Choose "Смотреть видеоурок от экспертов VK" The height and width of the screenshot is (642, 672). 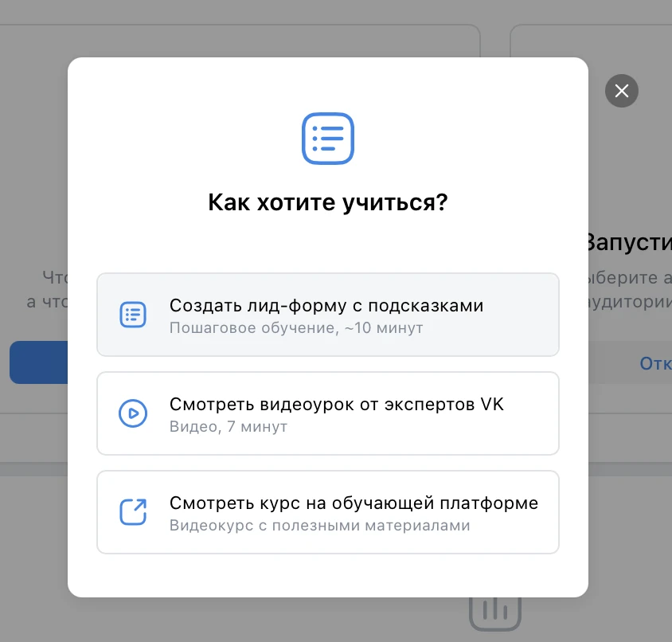336,405
